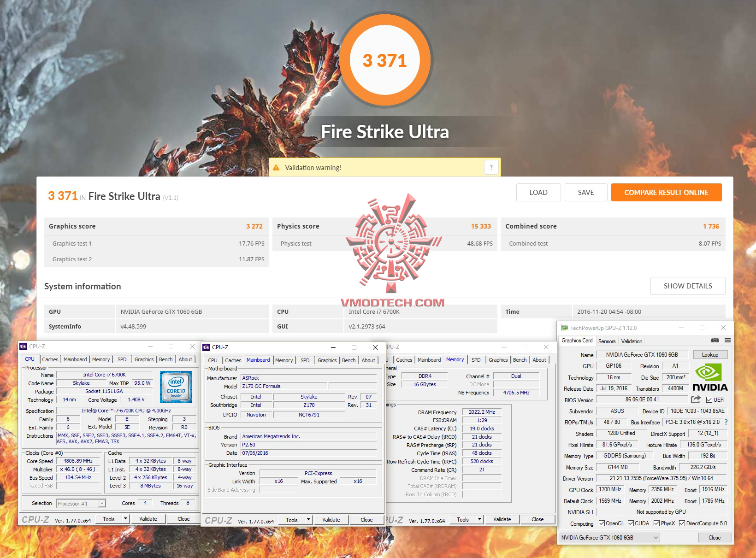Click Tools button in the CPU-Z Memory window

463,519
